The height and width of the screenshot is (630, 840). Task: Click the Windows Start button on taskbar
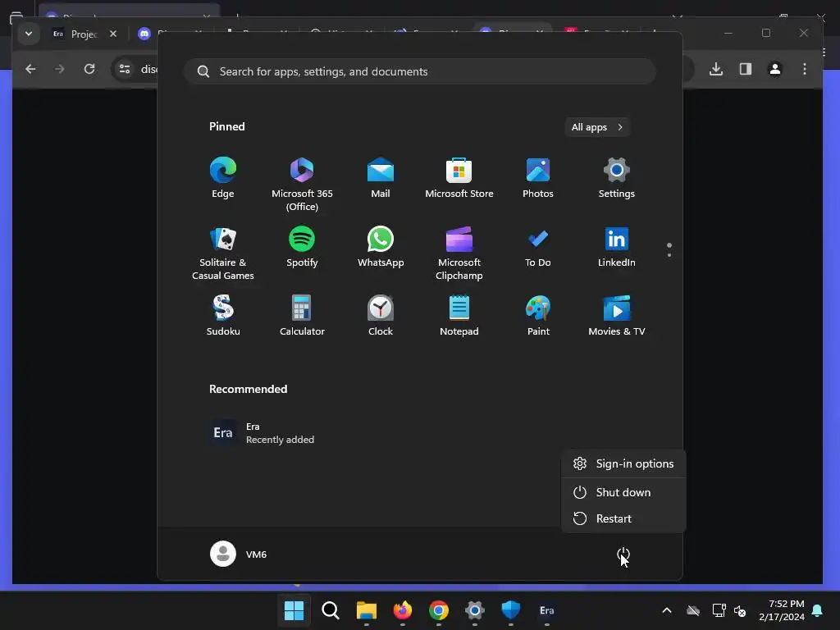point(294,610)
